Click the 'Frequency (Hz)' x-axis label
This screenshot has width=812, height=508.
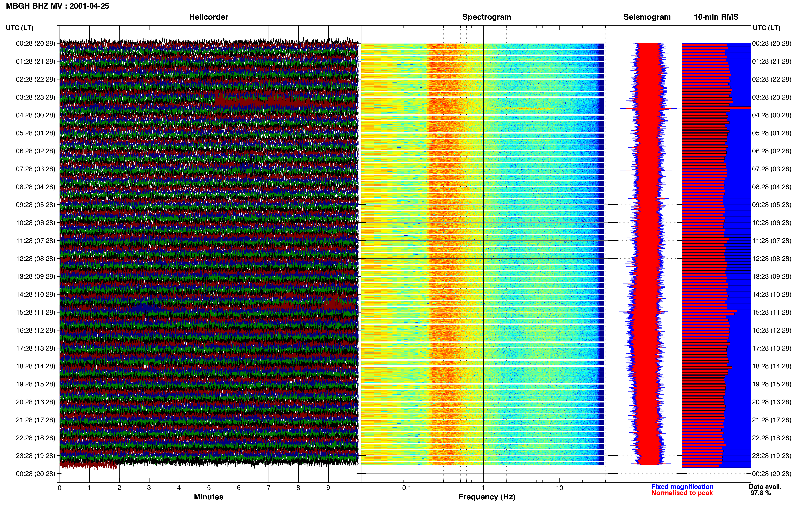click(x=487, y=497)
